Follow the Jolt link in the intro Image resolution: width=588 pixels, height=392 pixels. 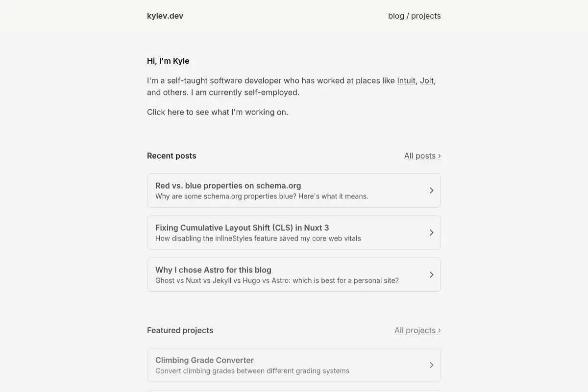pyautogui.click(x=427, y=80)
